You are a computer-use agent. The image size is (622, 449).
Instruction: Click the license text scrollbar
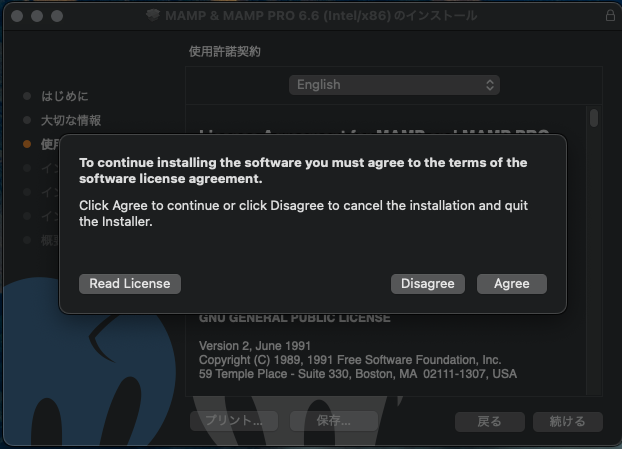tap(594, 118)
